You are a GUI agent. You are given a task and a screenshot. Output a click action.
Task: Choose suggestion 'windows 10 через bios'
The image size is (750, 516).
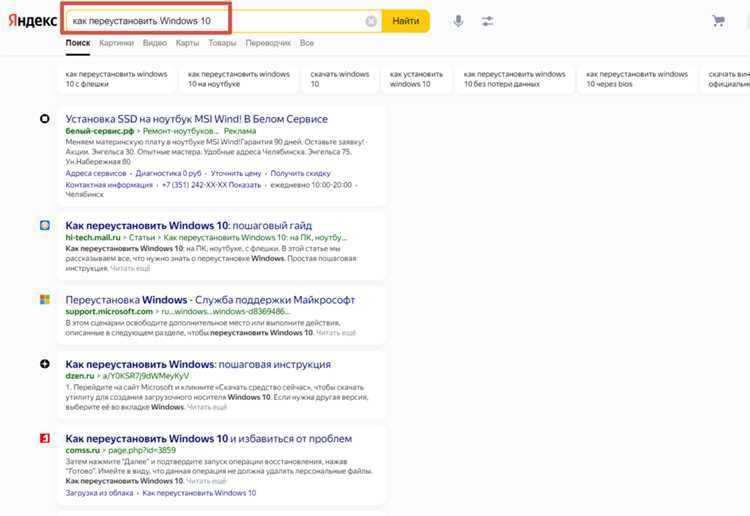click(637, 79)
